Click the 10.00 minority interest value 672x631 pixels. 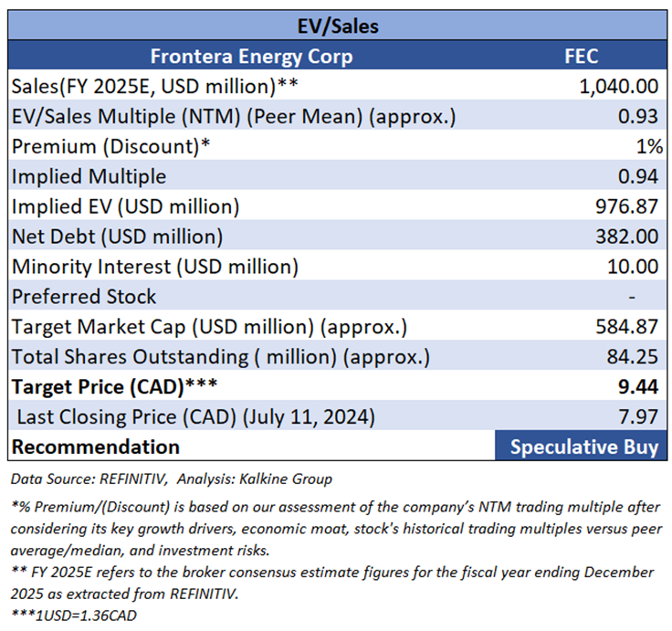pos(633,267)
